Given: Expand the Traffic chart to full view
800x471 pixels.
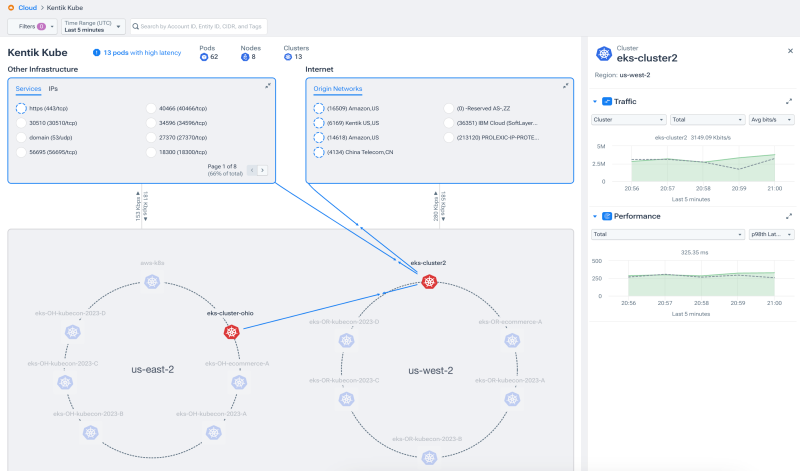Looking at the screenshot, I should coord(789,102).
